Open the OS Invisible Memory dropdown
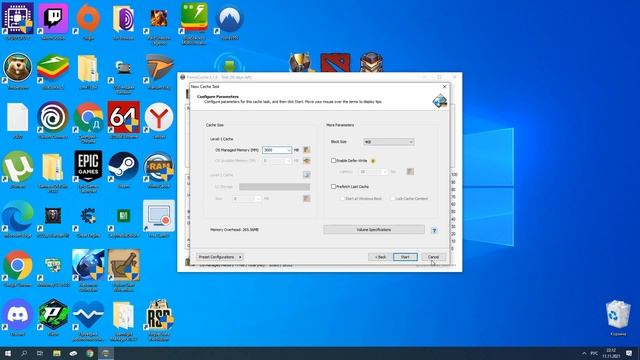640x360 pixels. point(288,161)
